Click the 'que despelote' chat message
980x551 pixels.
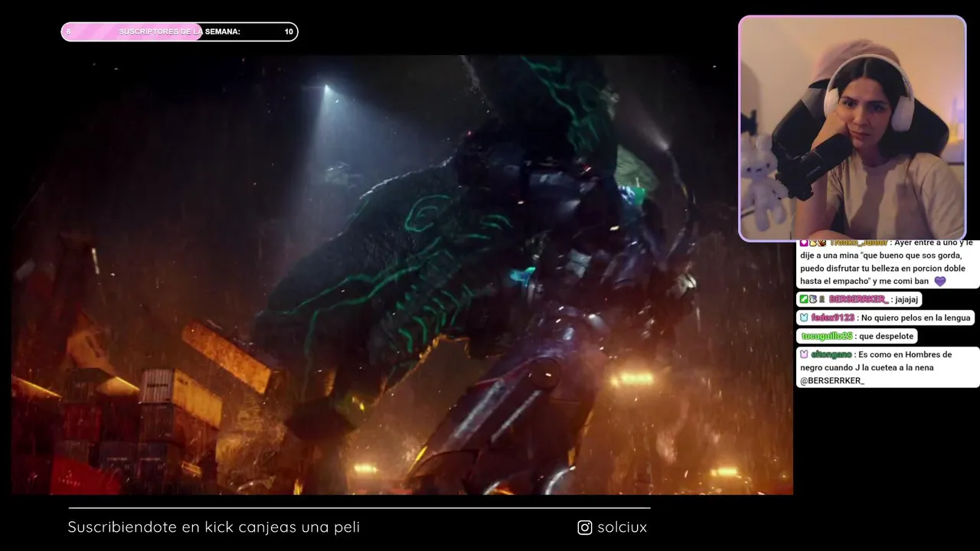click(887, 336)
